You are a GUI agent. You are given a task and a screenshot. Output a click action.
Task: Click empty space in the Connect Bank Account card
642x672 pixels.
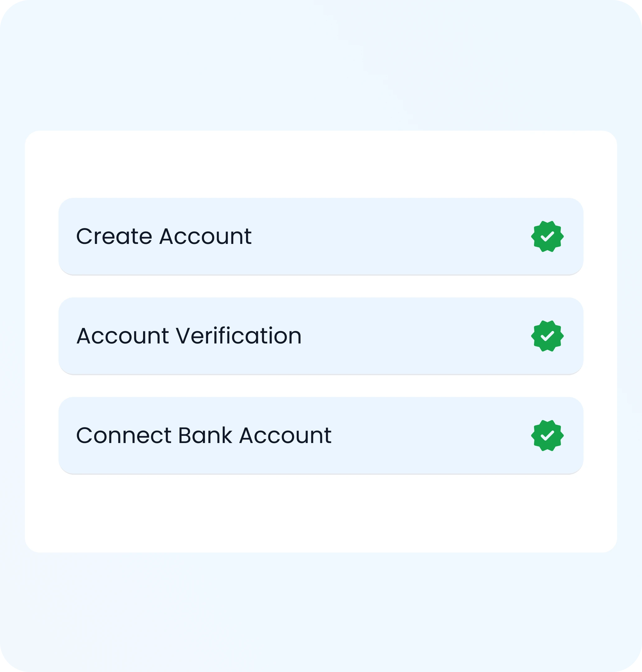pos(428,436)
